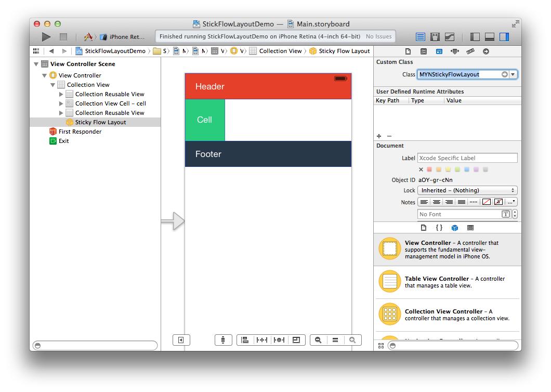Select Sticky Flow Layout in the outline
Image resolution: width=551 pixels, height=392 pixels.
point(96,122)
